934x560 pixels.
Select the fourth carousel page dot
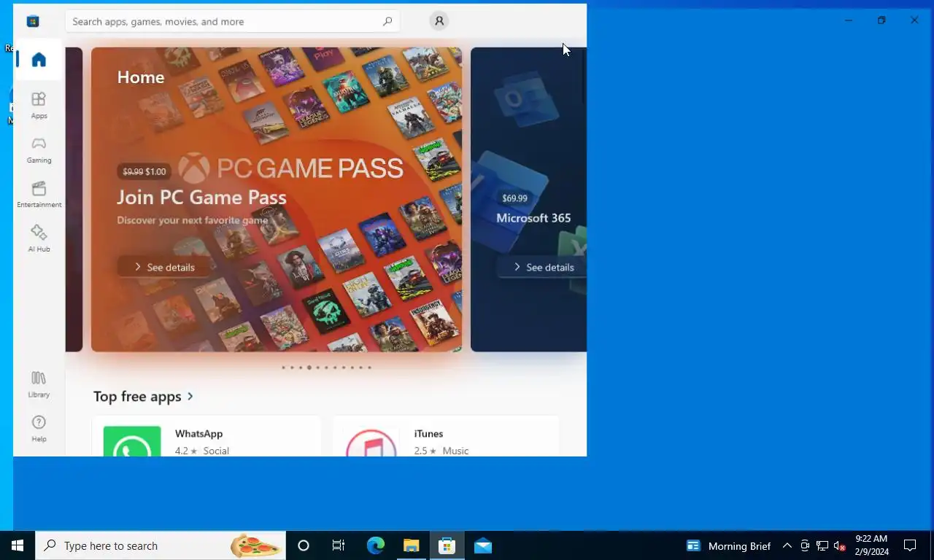[309, 367]
